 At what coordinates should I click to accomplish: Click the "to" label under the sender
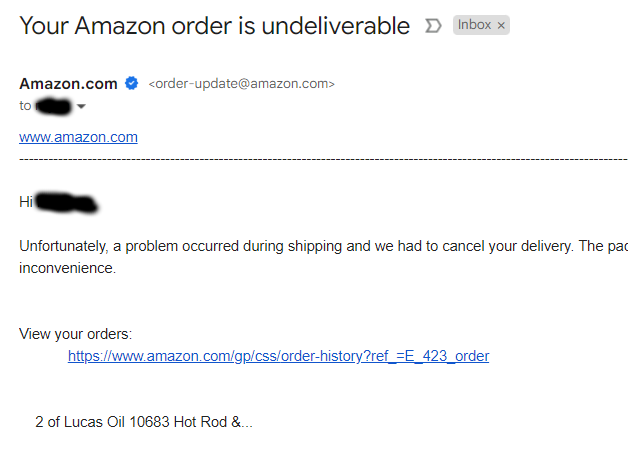25,105
